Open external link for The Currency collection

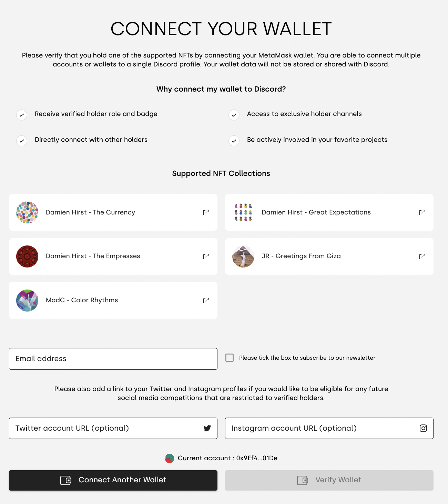(206, 212)
